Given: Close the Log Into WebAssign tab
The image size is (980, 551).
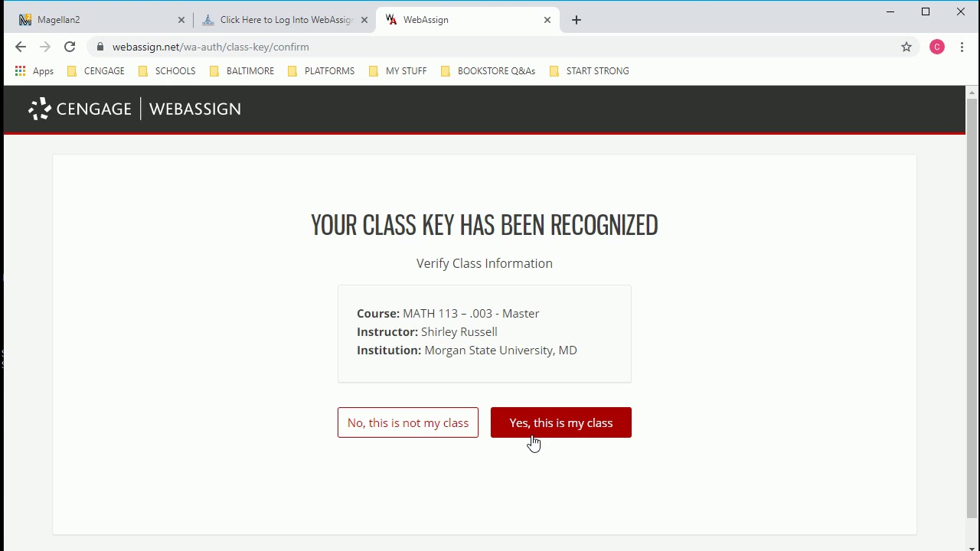Looking at the screenshot, I should pyautogui.click(x=364, y=20).
